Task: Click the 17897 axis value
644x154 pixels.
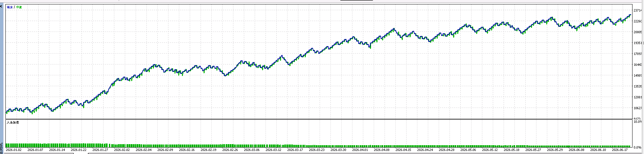Action: [638, 54]
